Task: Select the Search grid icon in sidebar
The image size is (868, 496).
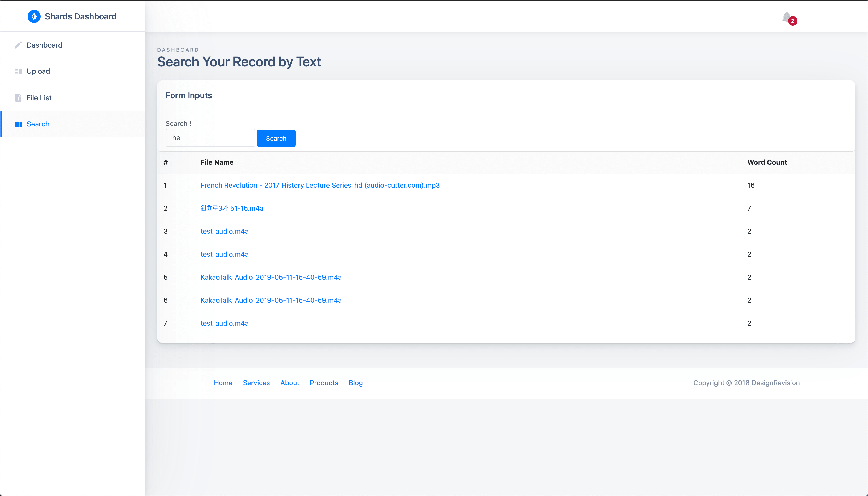Action: (19, 124)
